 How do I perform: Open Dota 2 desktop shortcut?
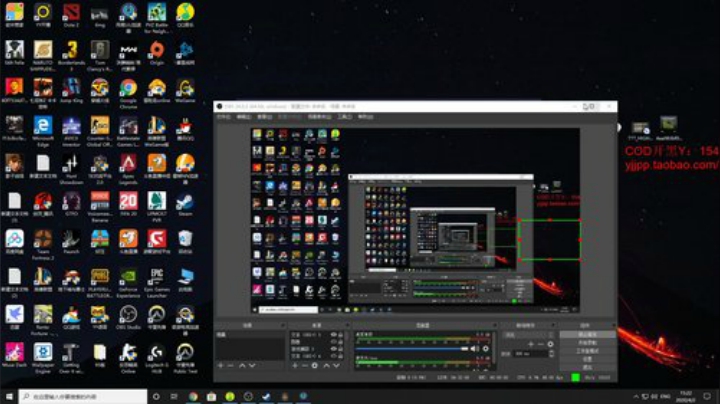pos(71,15)
